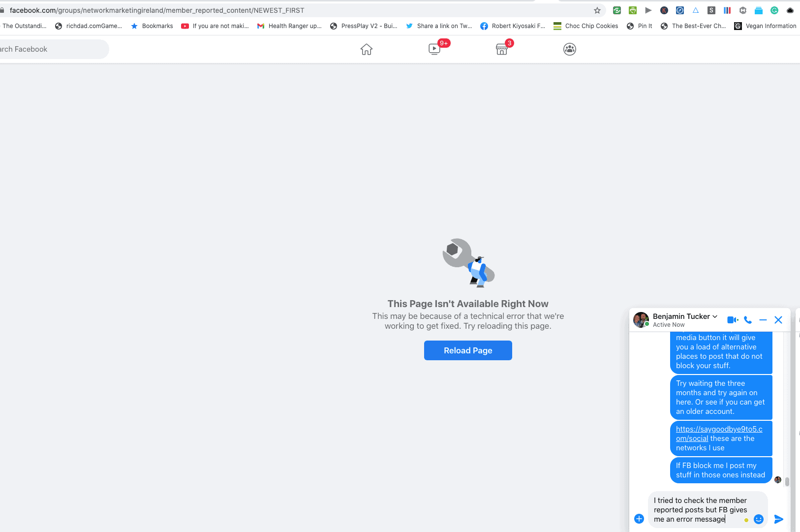Click the 'This Page Isn't Available Right Now' heading

468,304
